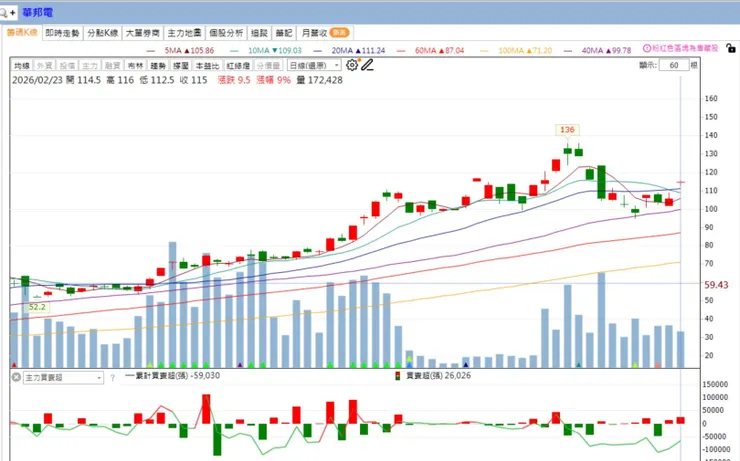Toggle the 均線 moving average overlay

pyautogui.click(x=22, y=66)
